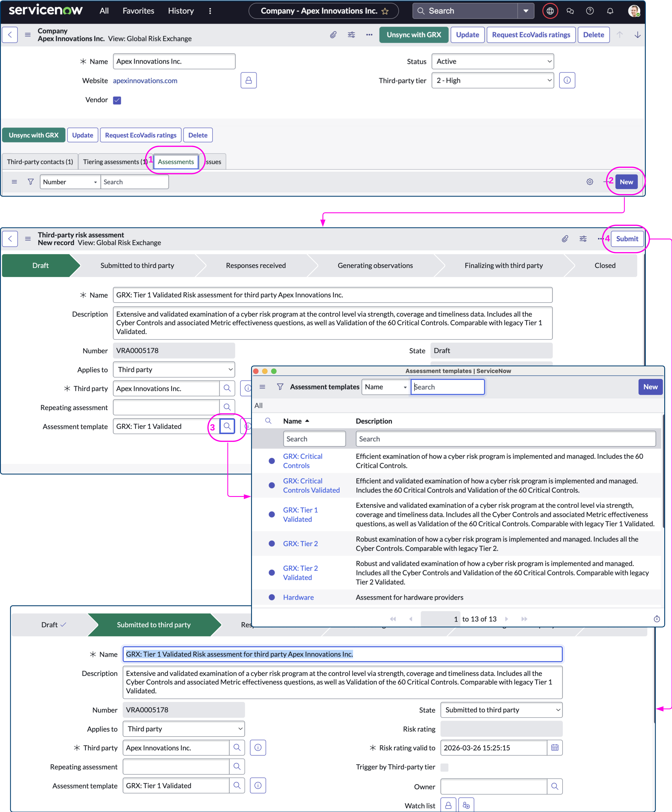Click the info icon beside Assessment template in submitted form
This screenshot has height=812, width=672.
258,785
